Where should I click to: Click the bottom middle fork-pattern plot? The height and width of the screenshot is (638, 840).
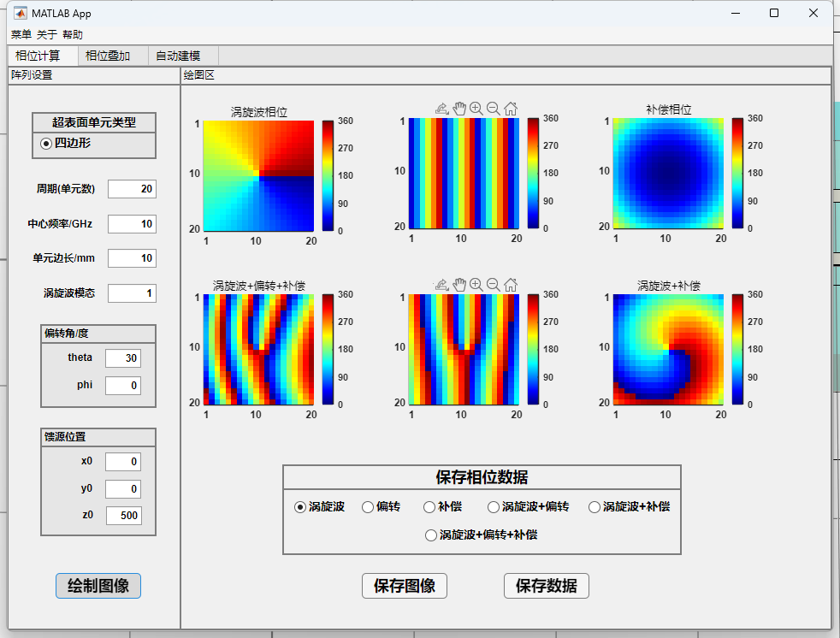tap(464, 349)
